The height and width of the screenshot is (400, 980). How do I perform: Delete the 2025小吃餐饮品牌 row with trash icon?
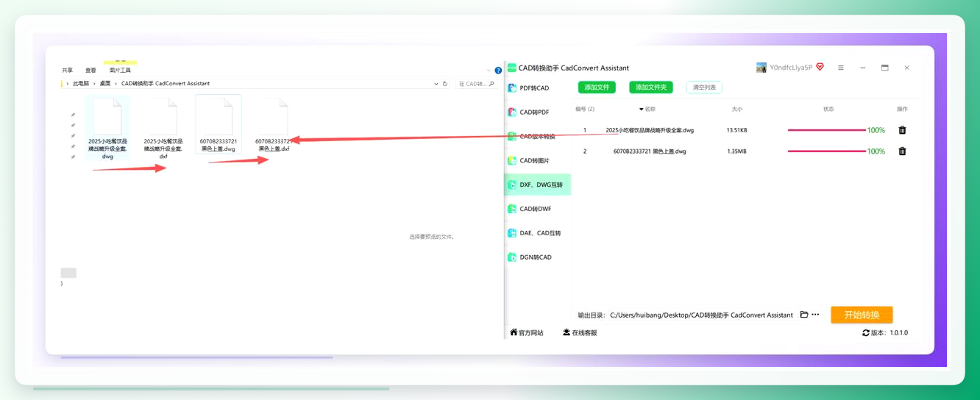902,130
